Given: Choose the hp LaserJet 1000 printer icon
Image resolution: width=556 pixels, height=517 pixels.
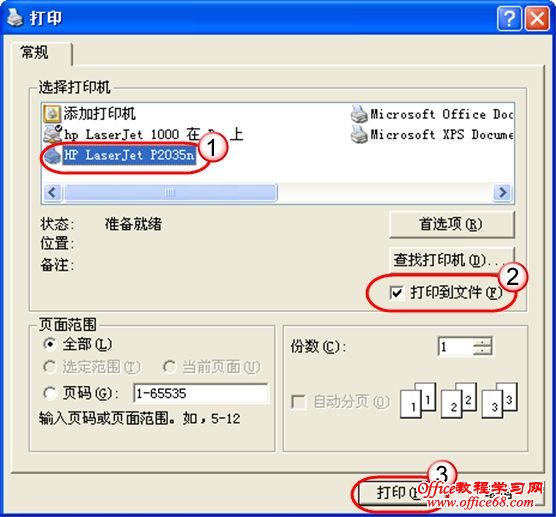Looking at the screenshot, I should tap(52, 134).
